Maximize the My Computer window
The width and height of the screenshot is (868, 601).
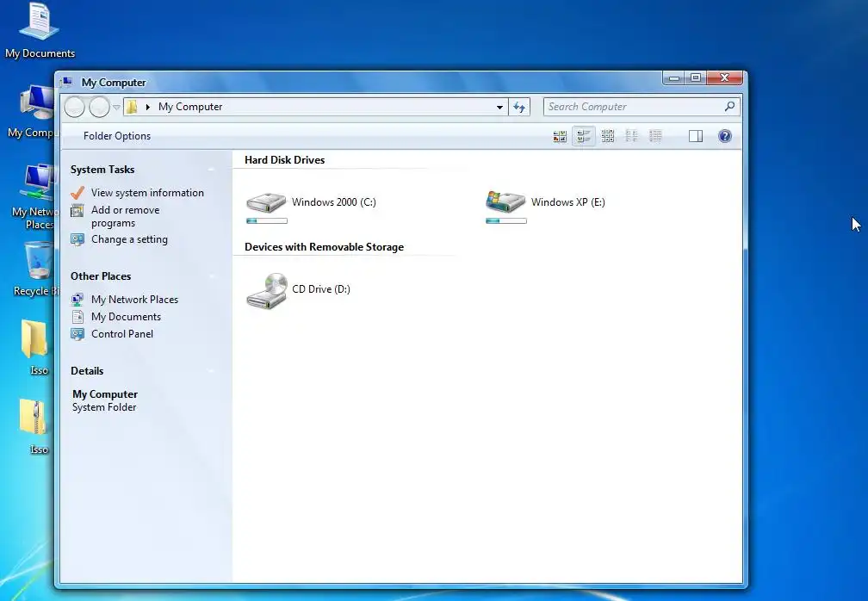696,78
